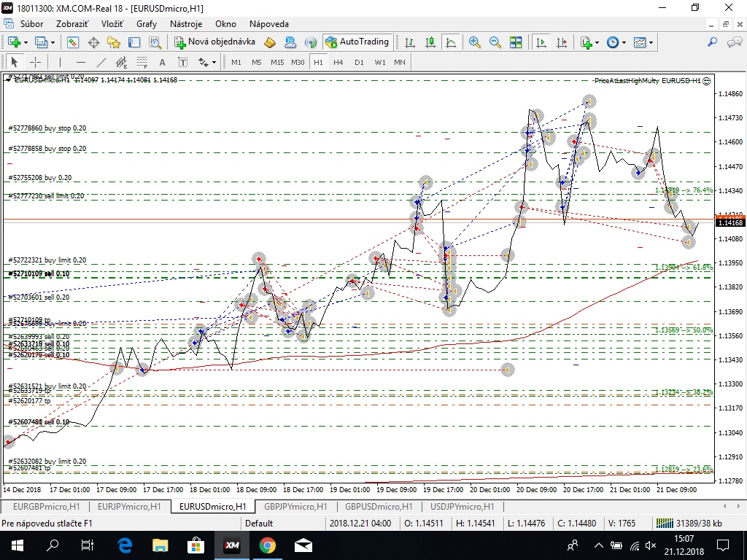Viewport: 747px width, 560px height.
Task: Select the Text tool marked A
Action: (x=163, y=63)
